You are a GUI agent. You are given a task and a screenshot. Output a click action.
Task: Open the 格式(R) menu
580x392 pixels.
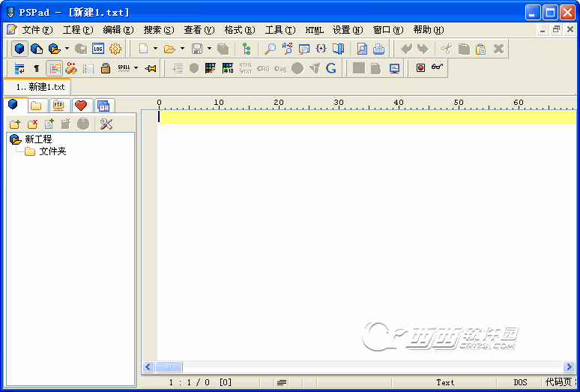point(239,30)
